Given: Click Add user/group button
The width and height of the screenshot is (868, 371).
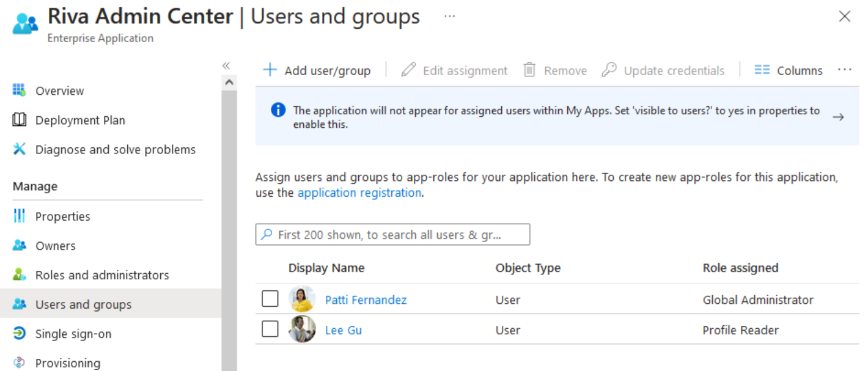Looking at the screenshot, I should click(317, 70).
